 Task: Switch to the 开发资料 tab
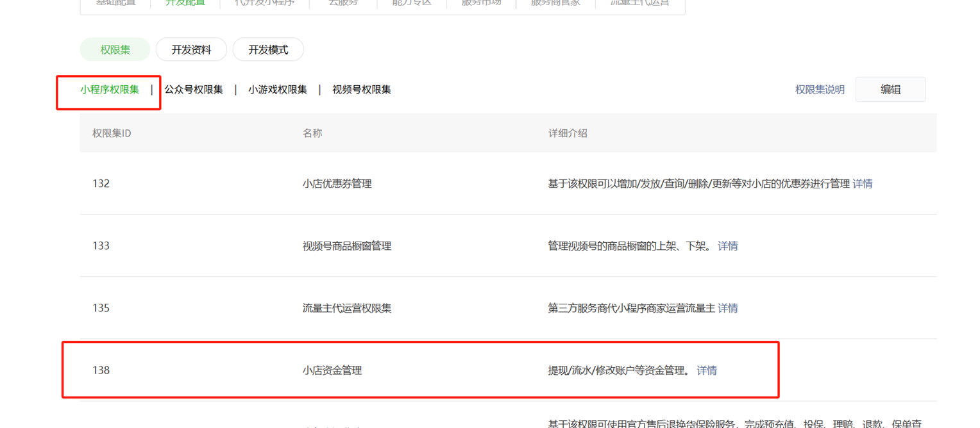coord(191,49)
